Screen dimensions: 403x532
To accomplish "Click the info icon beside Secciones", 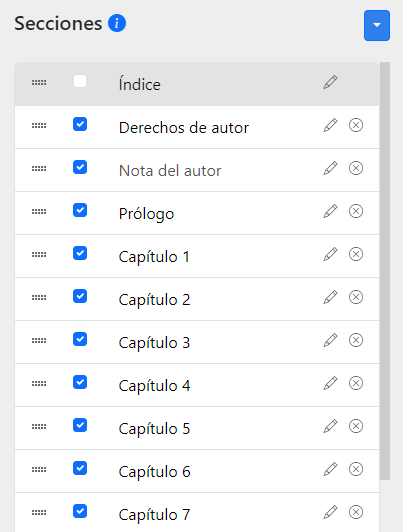I will tap(117, 23).
